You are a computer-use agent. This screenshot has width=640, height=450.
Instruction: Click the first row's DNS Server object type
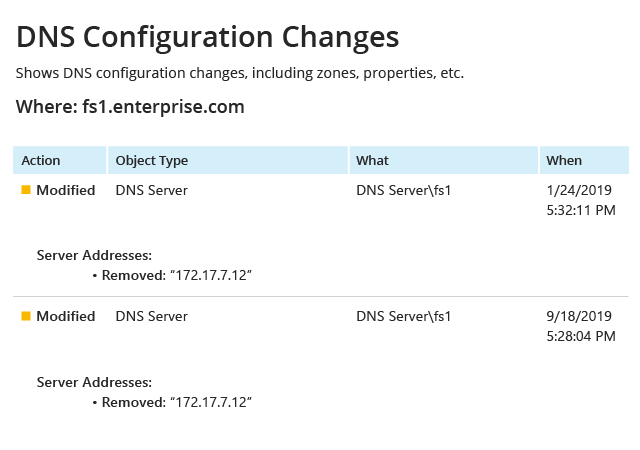(151, 190)
